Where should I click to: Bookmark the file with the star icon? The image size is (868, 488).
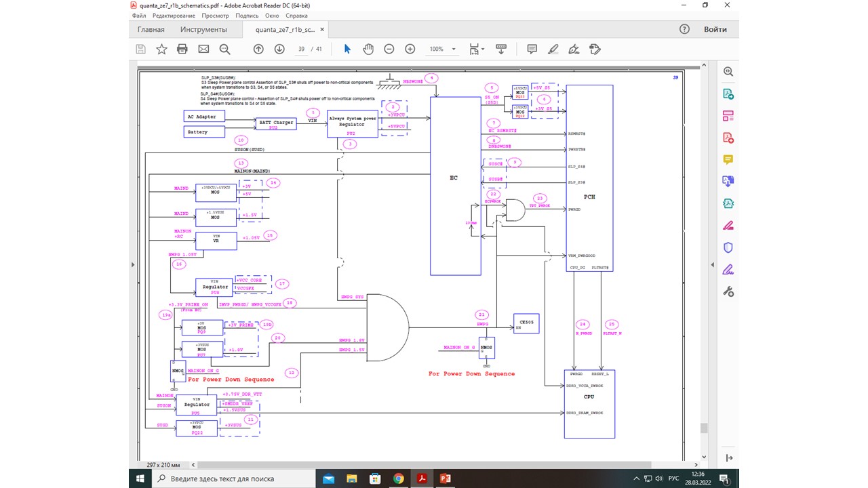(161, 49)
